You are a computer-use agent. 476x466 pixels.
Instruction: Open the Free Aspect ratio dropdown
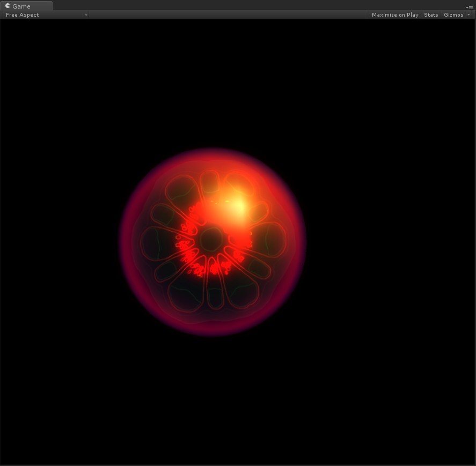46,15
